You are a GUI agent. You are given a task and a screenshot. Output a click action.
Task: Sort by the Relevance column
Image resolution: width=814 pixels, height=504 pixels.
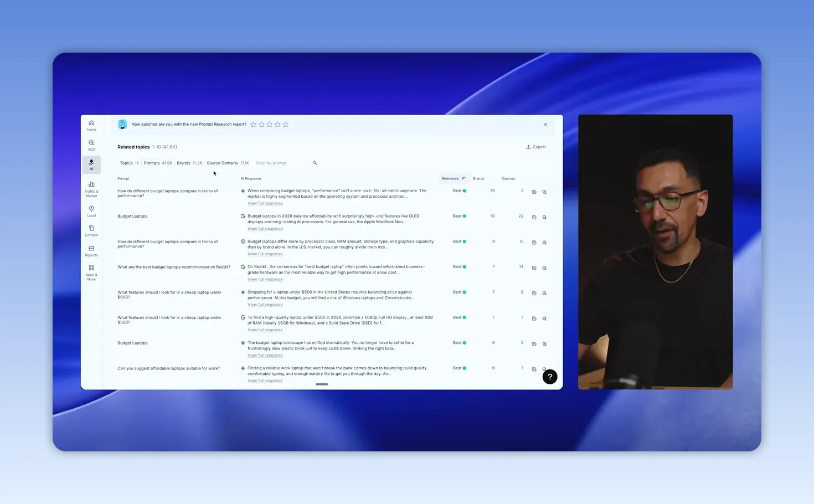click(454, 178)
